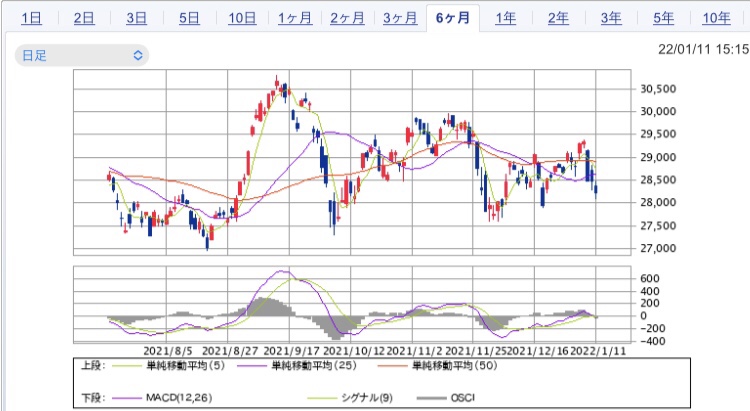
Task: Open the 5年 chart tab
Action: tap(662, 18)
